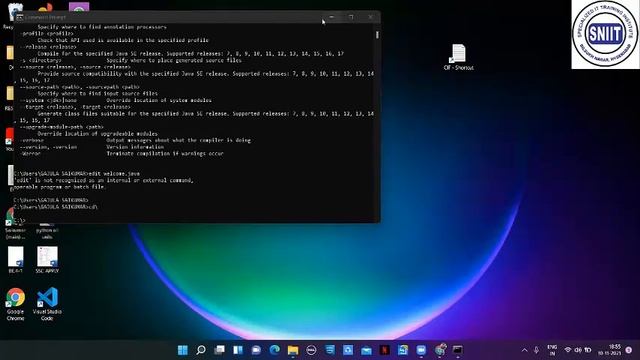Click the Command Prompt title bar icon
Viewport: 640px width, 360px height.
tap(19, 17)
